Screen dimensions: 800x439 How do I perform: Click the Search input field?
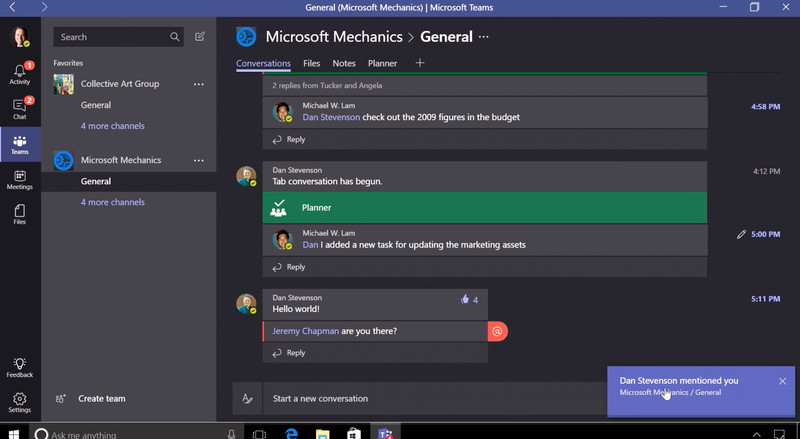click(x=118, y=37)
